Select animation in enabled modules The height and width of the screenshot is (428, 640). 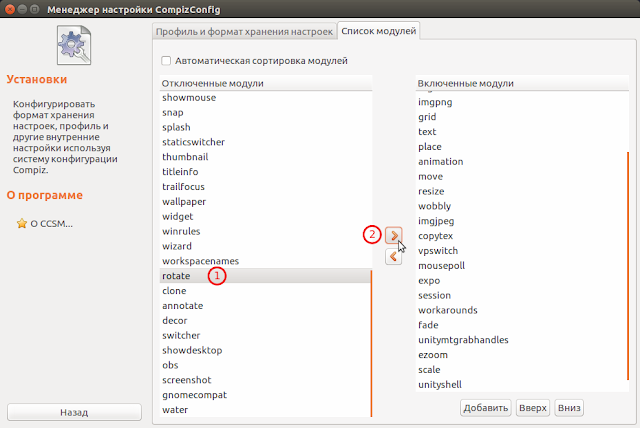click(521, 162)
